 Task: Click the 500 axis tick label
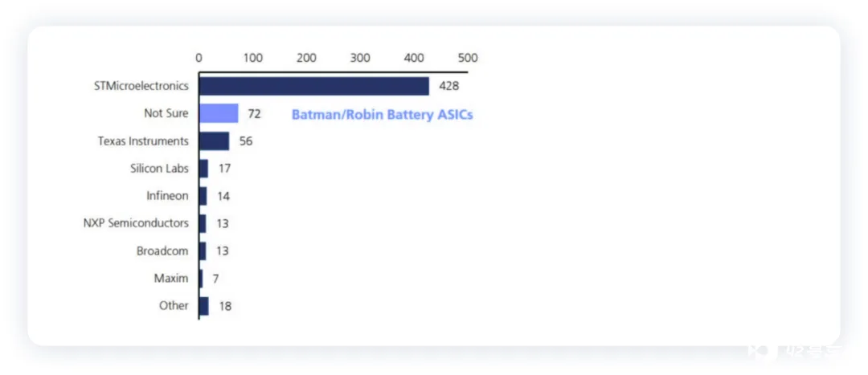(468, 58)
